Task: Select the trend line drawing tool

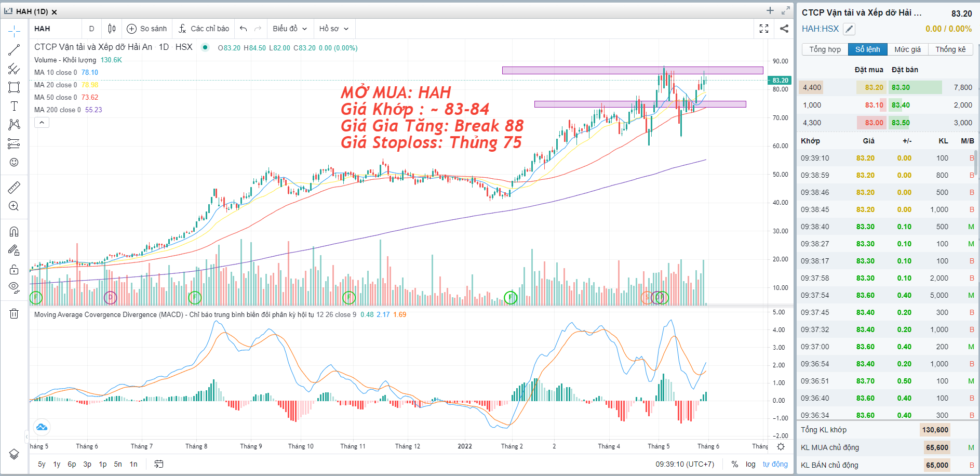Action: 14,50
